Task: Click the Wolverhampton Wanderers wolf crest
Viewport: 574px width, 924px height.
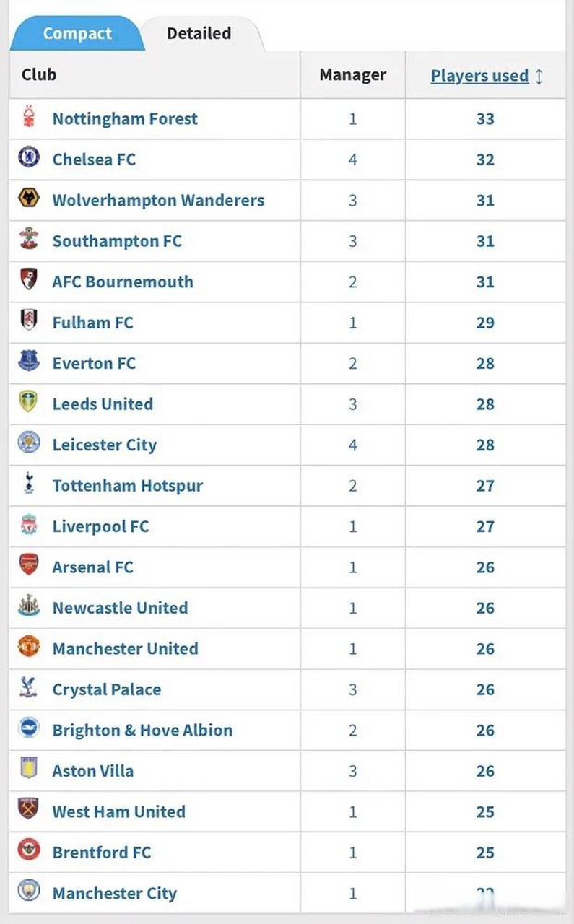Action: (x=29, y=198)
